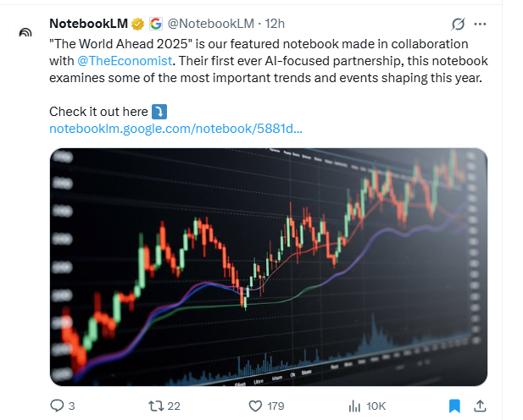Open the share post menu
523x420 pixels.
point(479,406)
